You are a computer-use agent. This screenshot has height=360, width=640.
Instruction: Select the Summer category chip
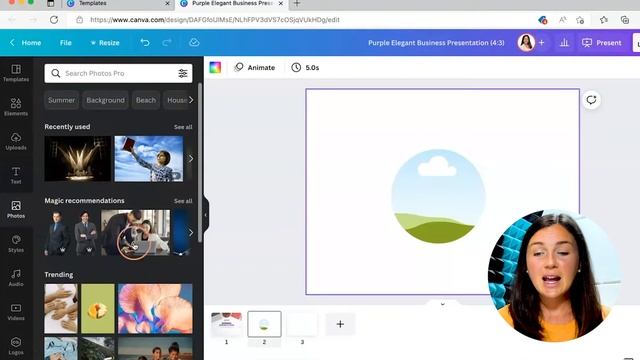(61, 100)
